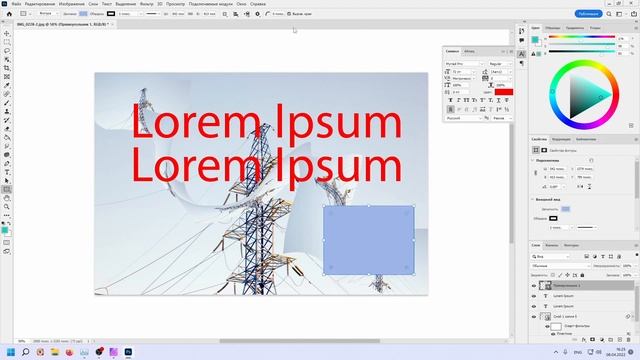
Task: Select the Path Selection arrow tool
Action: (7, 181)
